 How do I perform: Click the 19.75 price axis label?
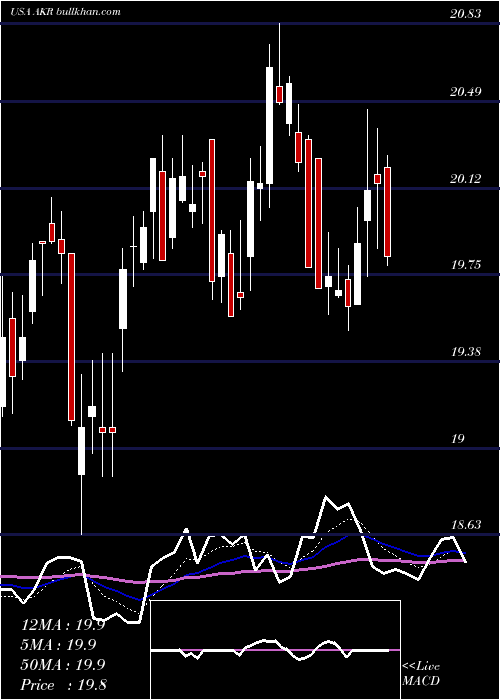pos(466,265)
